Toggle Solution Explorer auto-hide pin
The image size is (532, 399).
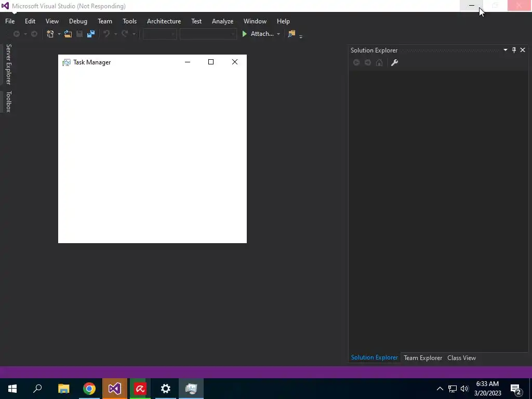514,50
